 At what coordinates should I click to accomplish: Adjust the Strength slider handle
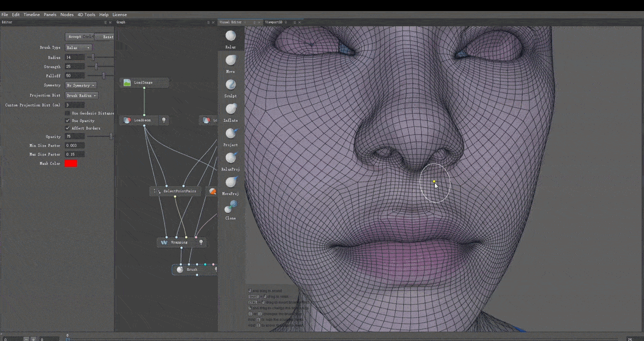[x=96, y=67]
